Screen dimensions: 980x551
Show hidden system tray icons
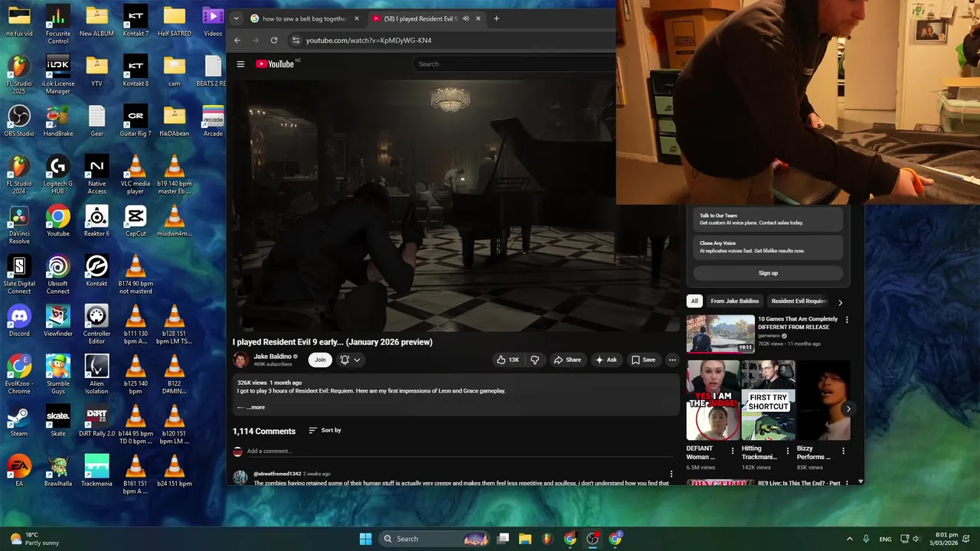click(x=849, y=539)
